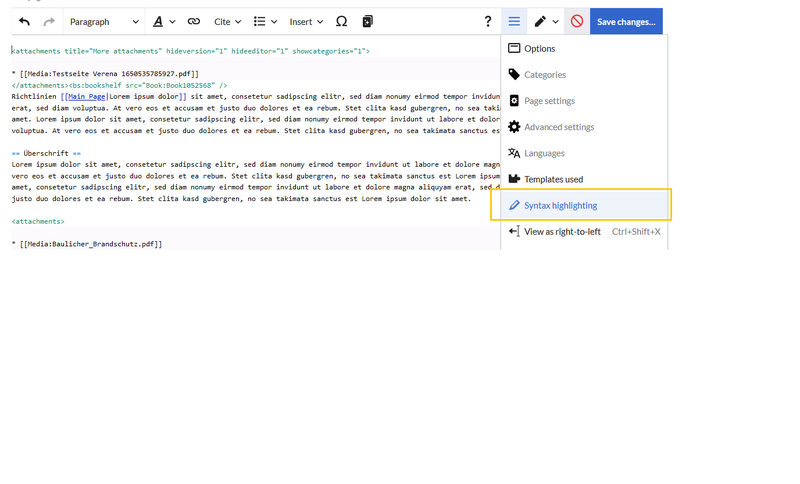Screen dimensions: 800x484
Task: Open Templates used entry
Action: [x=584, y=179]
